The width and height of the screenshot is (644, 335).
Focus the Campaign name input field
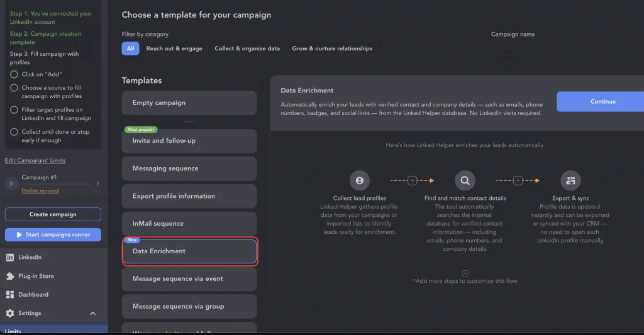[x=567, y=48]
